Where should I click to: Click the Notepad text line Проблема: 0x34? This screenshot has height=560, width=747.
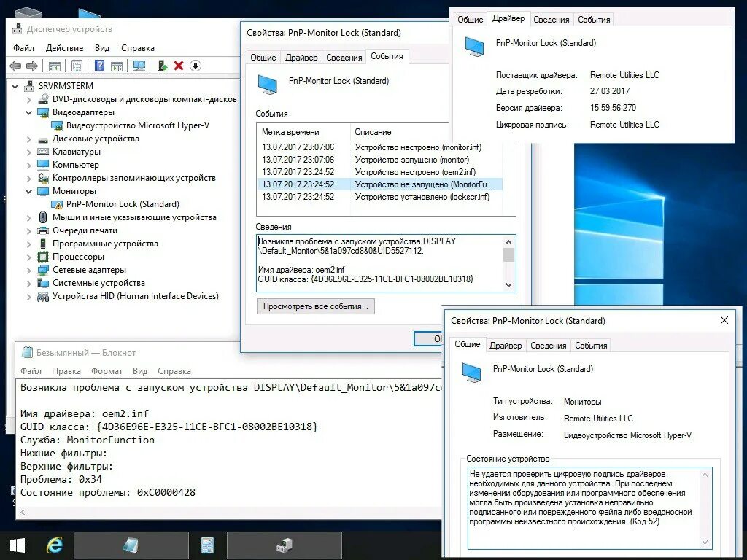coord(61,479)
